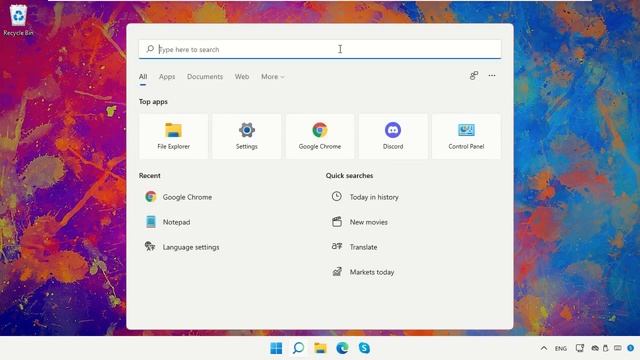This screenshot has height=360, width=640.
Task: Open the Windows Start button on the taskbar
Action: [x=276, y=348]
